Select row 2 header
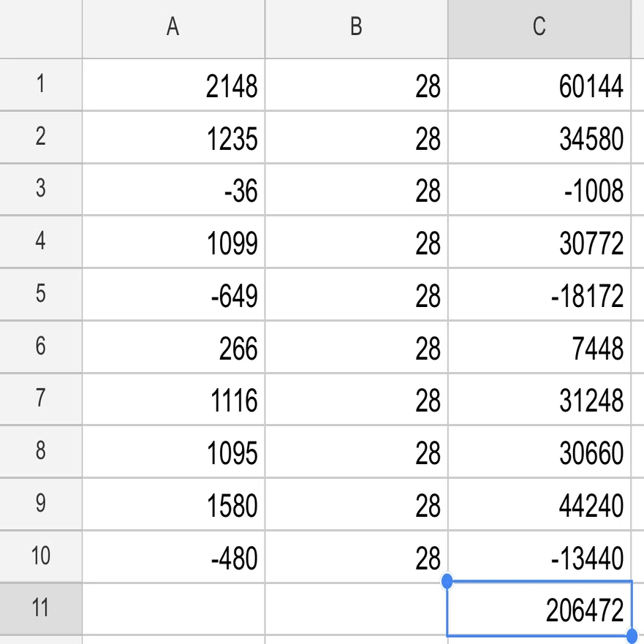The width and height of the screenshot is (644, 644). point(41,137)
